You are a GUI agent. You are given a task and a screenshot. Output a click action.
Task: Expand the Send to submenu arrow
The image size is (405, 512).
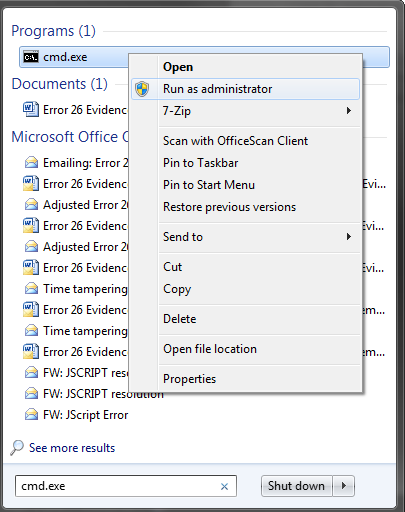click(349, 237)
